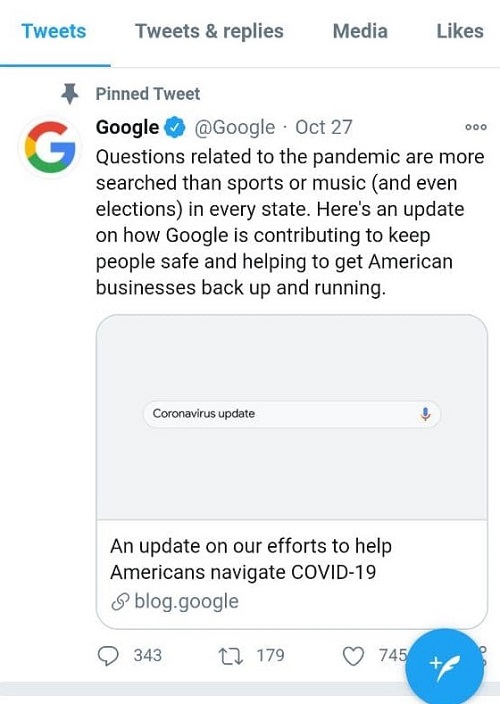The height and width of the screenshot is (704, 500).
Task: Open the link preview card image
Action: click(x=292, y=417)
